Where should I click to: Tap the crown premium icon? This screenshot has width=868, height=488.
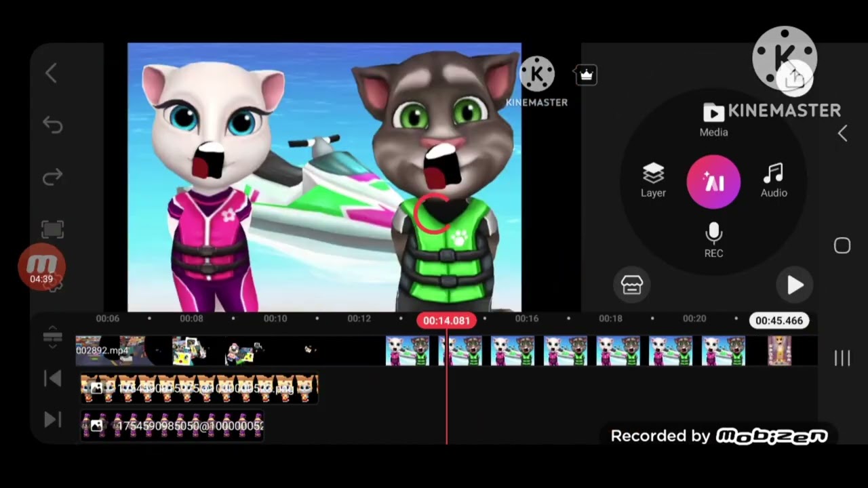click(587, 75)
